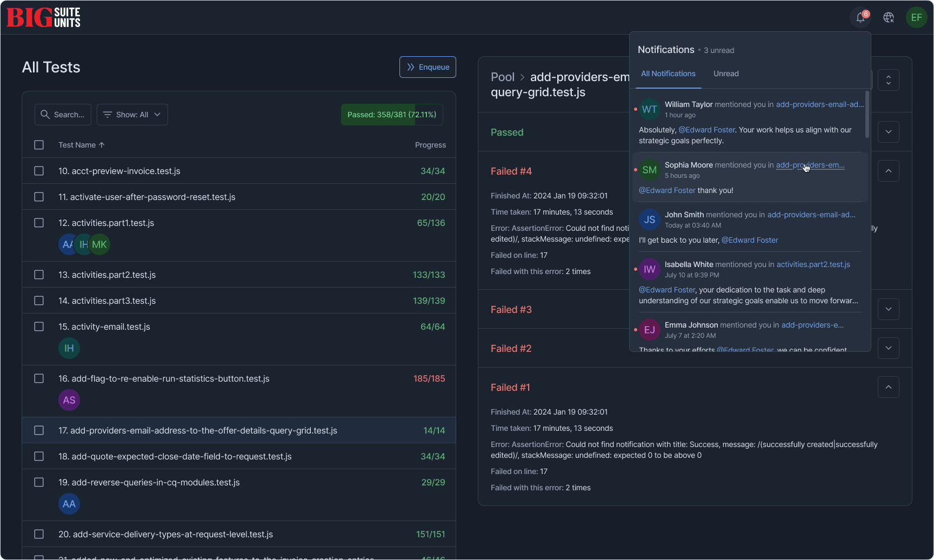This screenshot has width=934, height=560.
Task: Open the notifications bell icon
Action: tap(860, 17)
